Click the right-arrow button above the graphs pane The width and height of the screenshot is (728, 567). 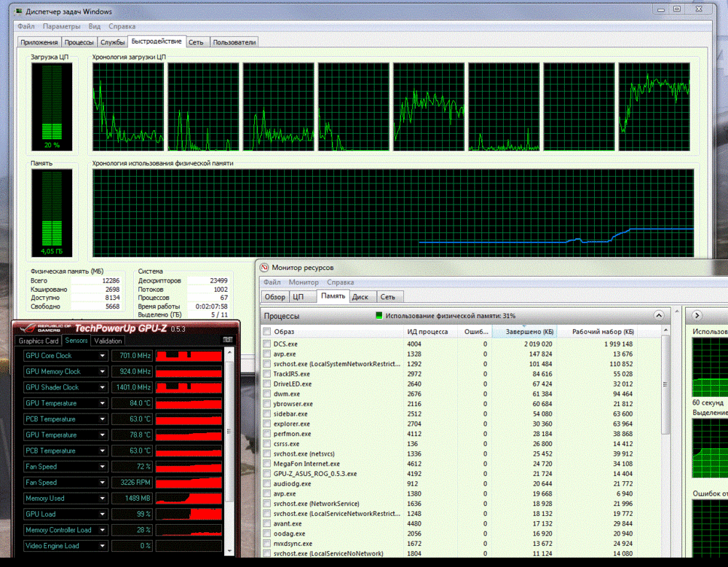[697, 315]
